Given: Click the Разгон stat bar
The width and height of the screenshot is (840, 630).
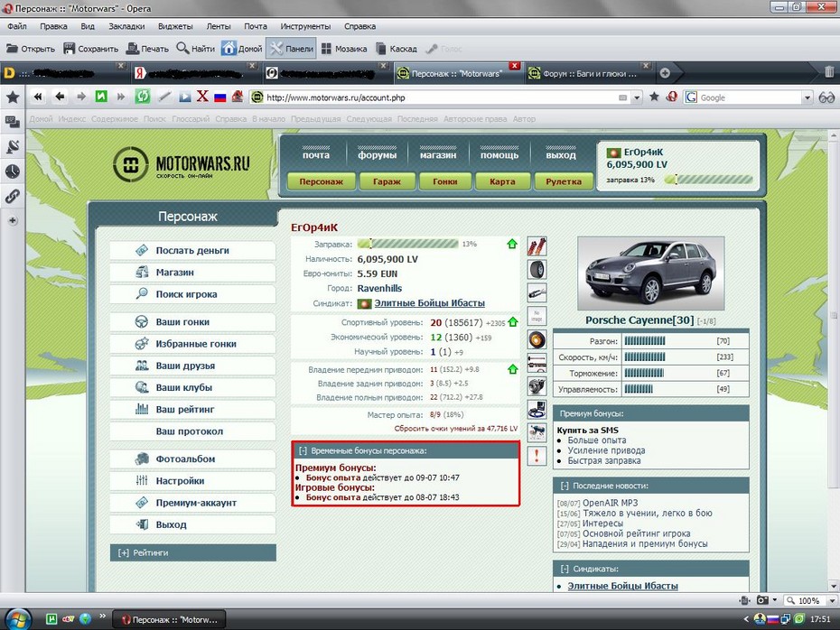Looking at the screenshot, I should [645, 341].
